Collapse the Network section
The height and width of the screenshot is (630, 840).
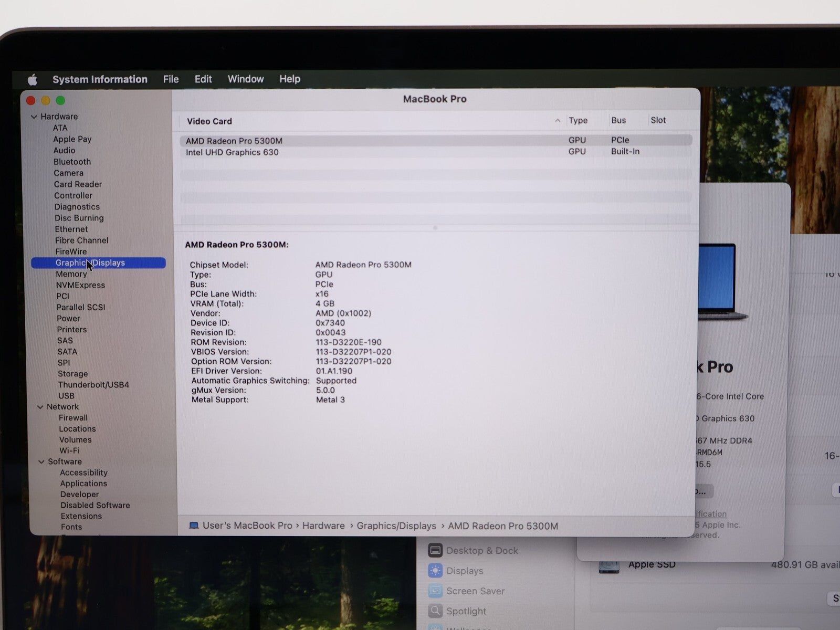pos(40,407)
